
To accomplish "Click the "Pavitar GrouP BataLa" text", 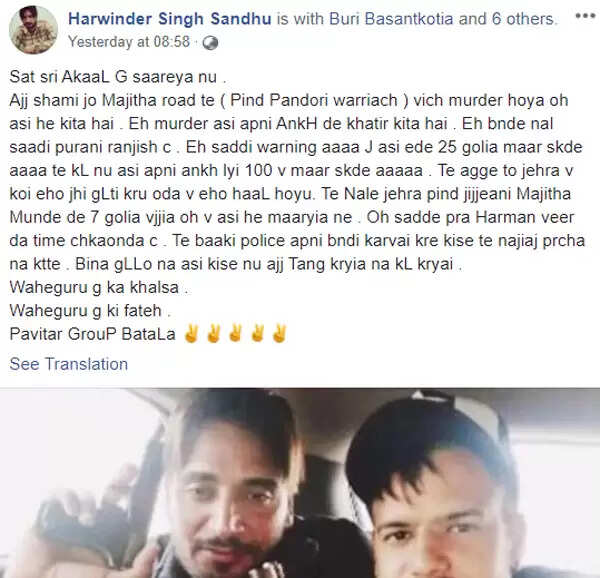I will click(x=93, y=334).
